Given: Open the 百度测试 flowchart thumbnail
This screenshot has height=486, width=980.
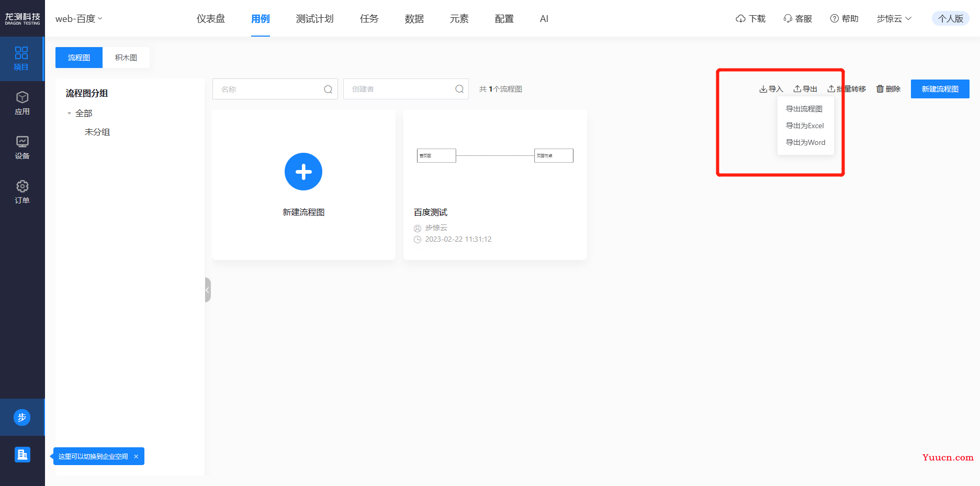Looking at the screenshot, I should pos(495,155).
